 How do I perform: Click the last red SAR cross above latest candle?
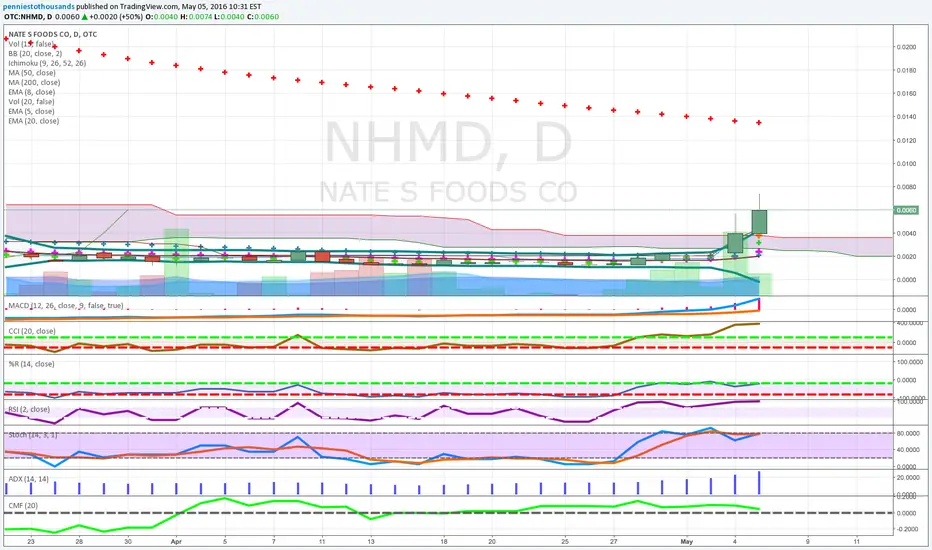click(759, 122)
